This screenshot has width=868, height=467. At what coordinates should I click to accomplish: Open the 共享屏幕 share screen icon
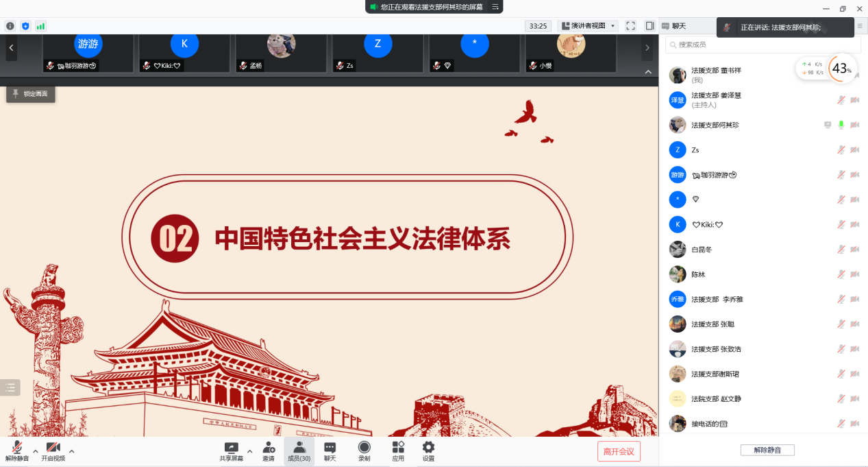231,448
